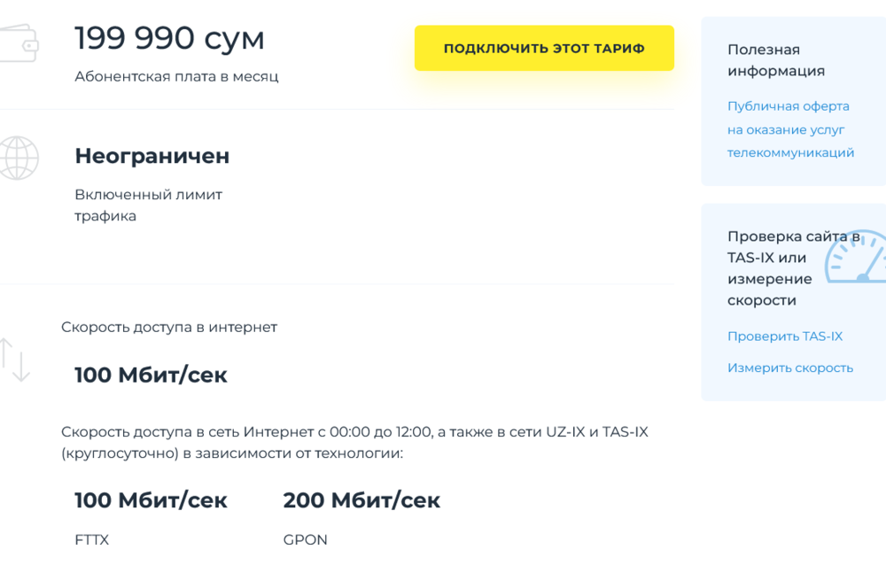The width and height of the screenshot is (886, 588).
Task: Click the speedometer icon in TAS-IX card
Action: point(858,259)
